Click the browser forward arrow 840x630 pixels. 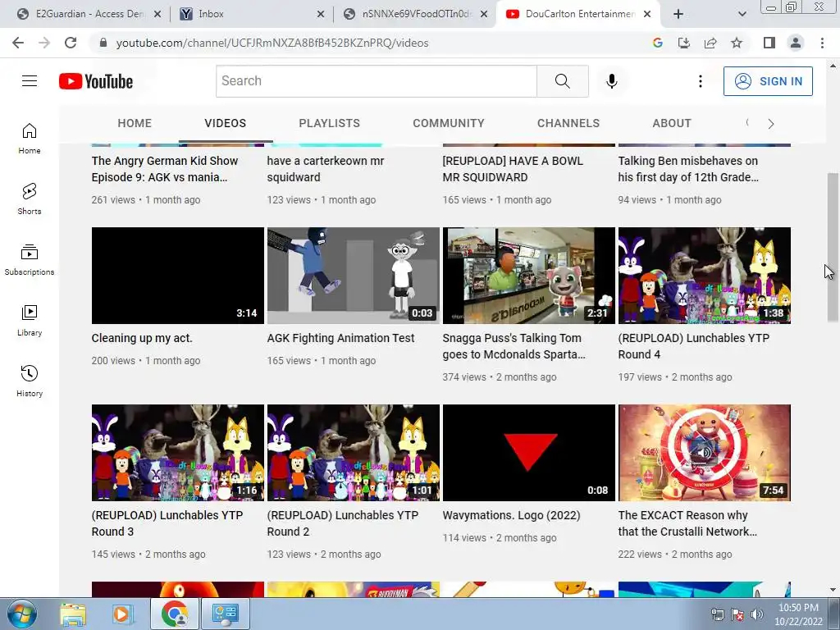tap(44, 43)
